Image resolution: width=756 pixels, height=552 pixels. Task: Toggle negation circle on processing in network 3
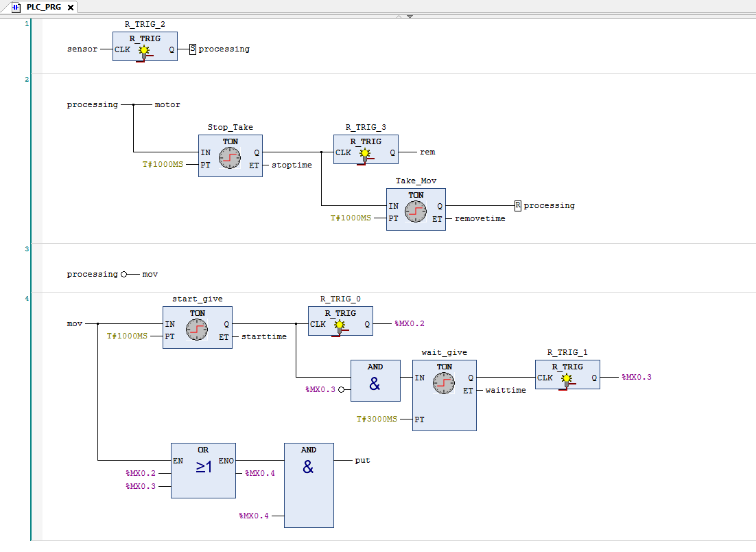coord(124,275)
